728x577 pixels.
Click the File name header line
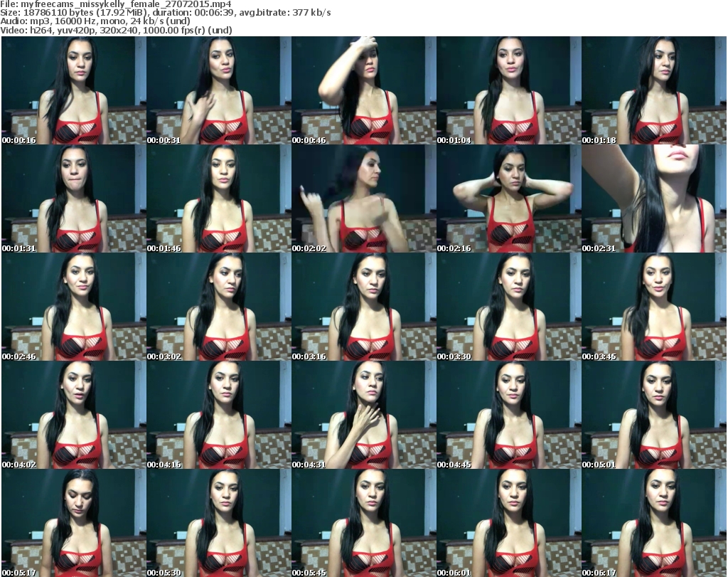[x=116, y=4]
